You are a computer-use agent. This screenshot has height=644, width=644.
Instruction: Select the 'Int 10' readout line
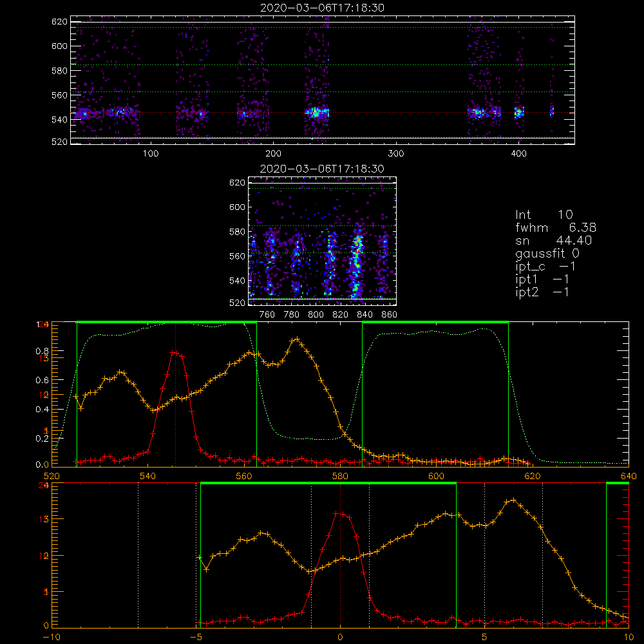(544, 215)
